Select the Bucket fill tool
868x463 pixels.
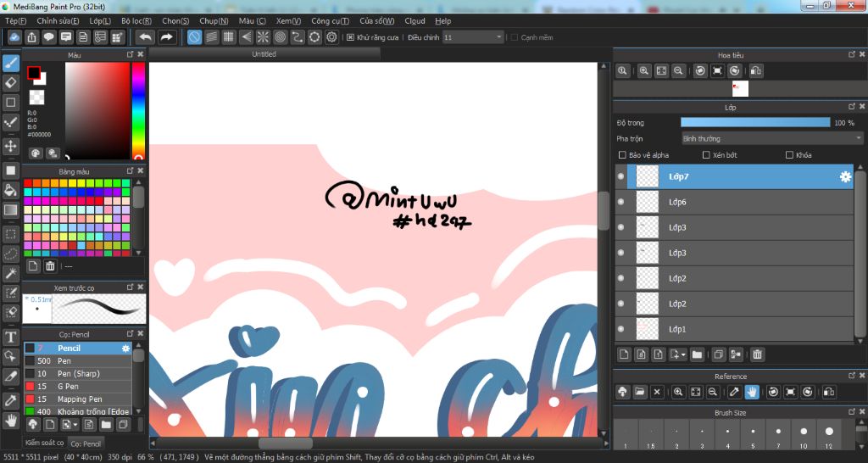pyautogui.click(x=10, y=191)
